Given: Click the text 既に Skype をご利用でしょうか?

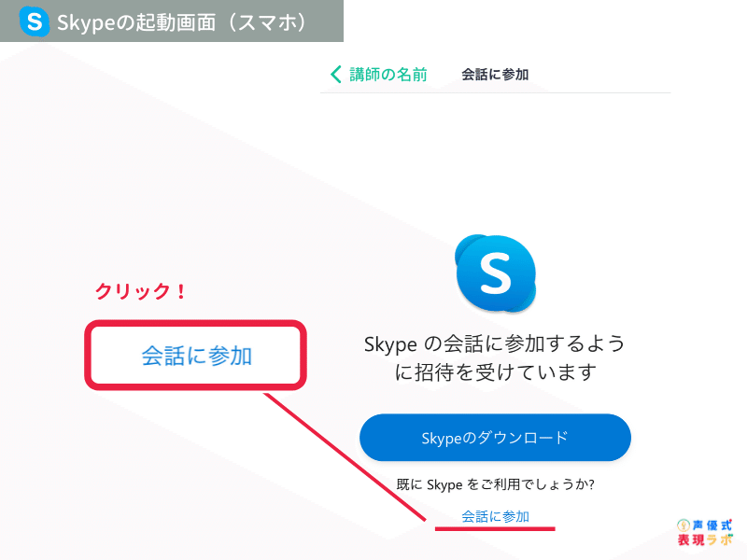Looking at the screenshot, I should (x=494, y=483).
